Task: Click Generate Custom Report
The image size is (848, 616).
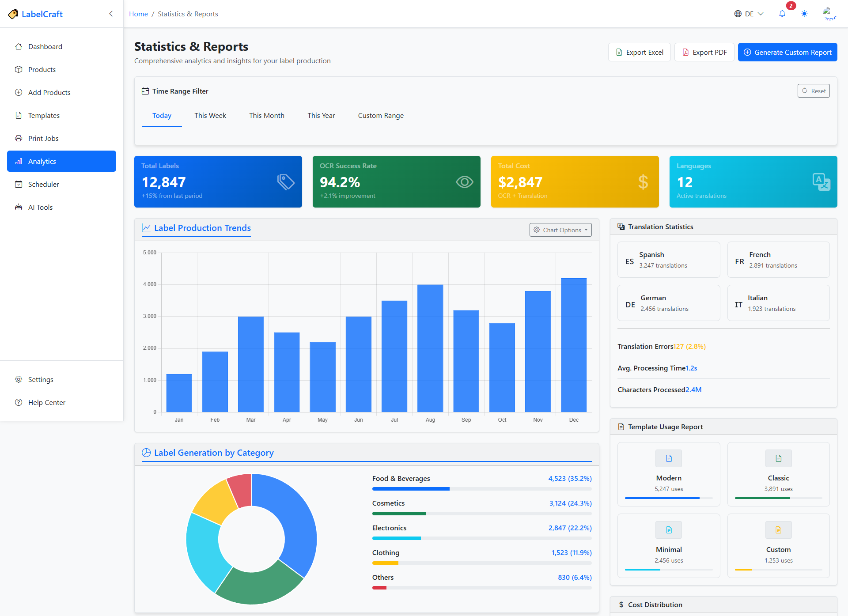Action: coord(787,52)
